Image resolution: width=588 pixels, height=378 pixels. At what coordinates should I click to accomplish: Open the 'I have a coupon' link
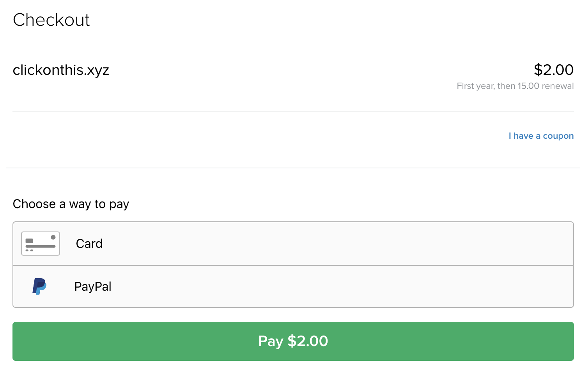(x=541, y=136)
